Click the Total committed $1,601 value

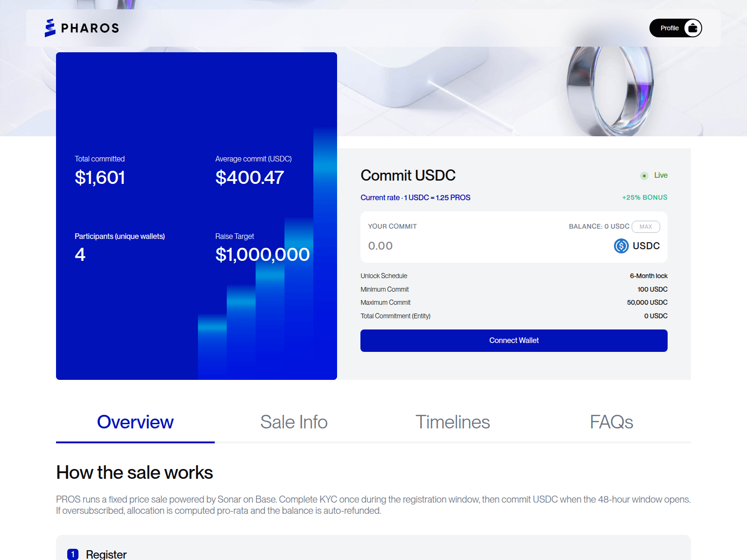click(x=100, y=178)
